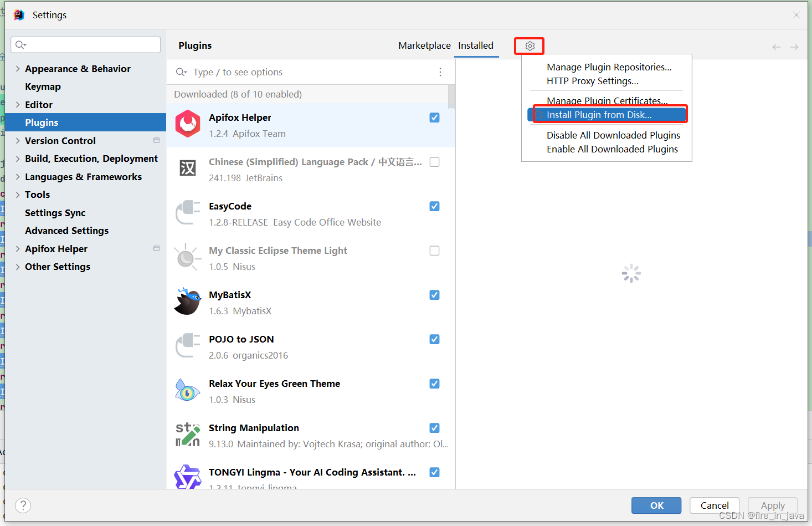
Task: Click the MyBatisX bird icon
Action: [188, 301]
